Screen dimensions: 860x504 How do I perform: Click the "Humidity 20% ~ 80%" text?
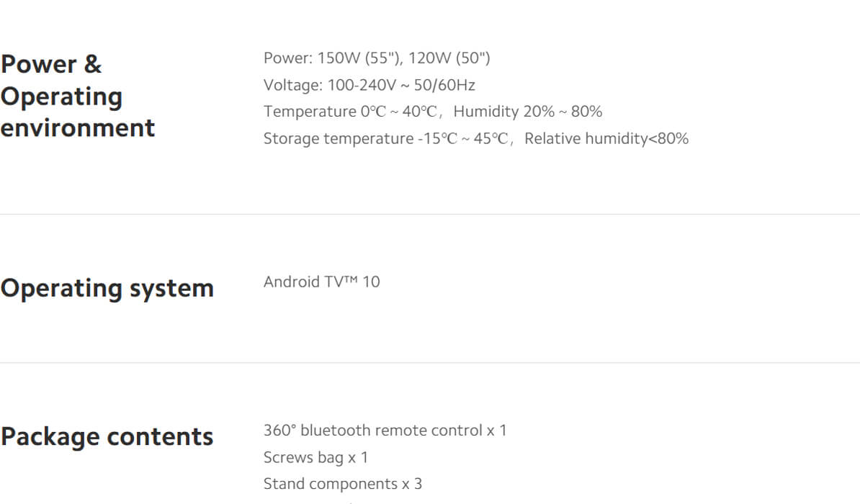[527, 112]
